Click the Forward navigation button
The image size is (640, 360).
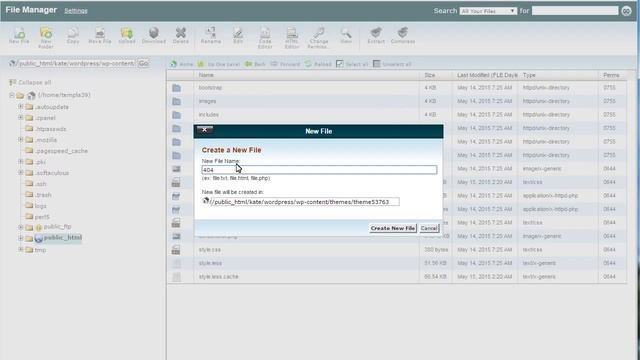pyautogui.click(x=285, y=64)
